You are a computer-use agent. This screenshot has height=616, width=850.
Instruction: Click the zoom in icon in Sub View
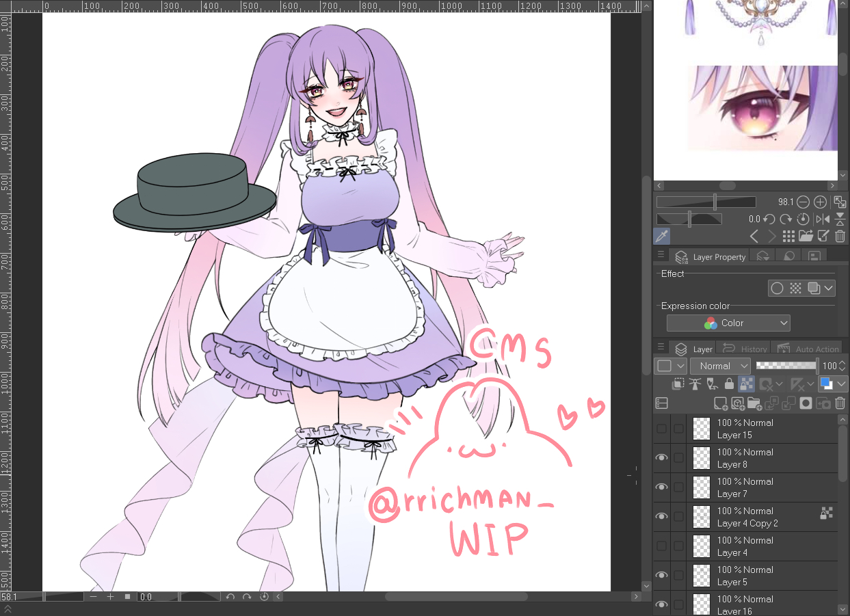coord(819,202)
